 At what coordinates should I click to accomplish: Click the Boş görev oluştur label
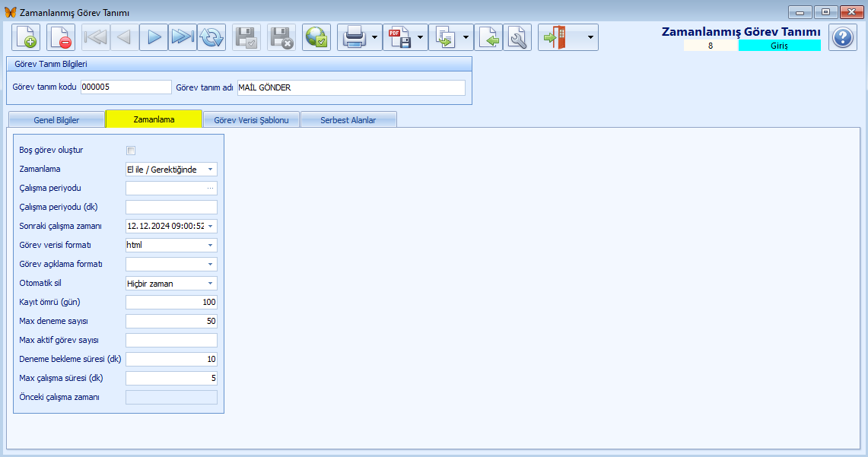tap(51, 150)
